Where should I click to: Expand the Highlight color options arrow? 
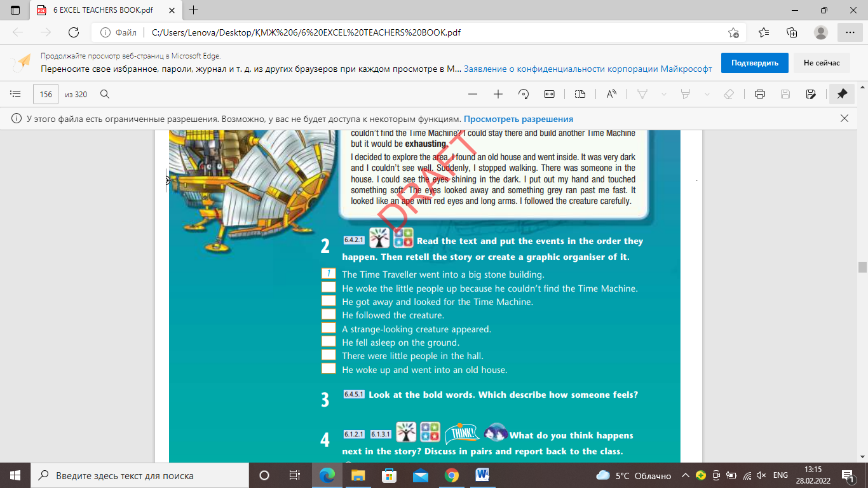707,94
